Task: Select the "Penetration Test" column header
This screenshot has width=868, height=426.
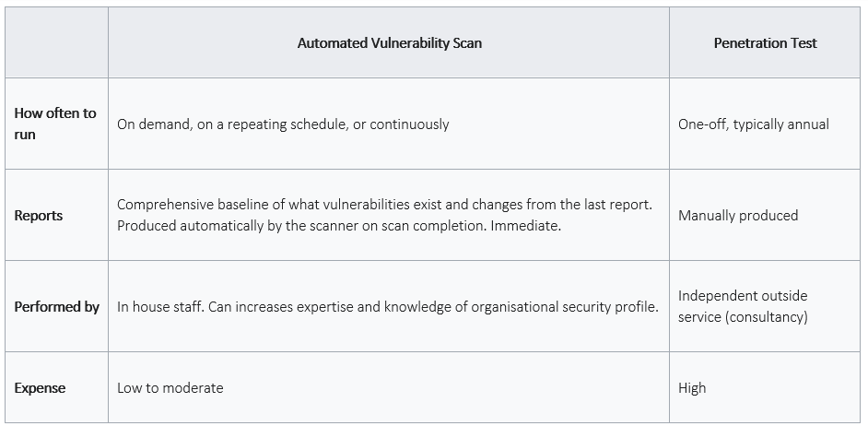Action: click(765, 42)
